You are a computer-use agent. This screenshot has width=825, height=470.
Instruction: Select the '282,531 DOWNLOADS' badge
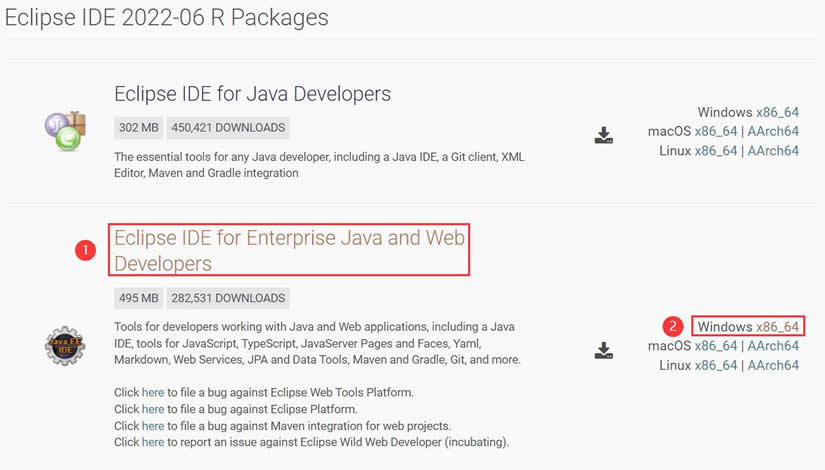pos(228,298)
